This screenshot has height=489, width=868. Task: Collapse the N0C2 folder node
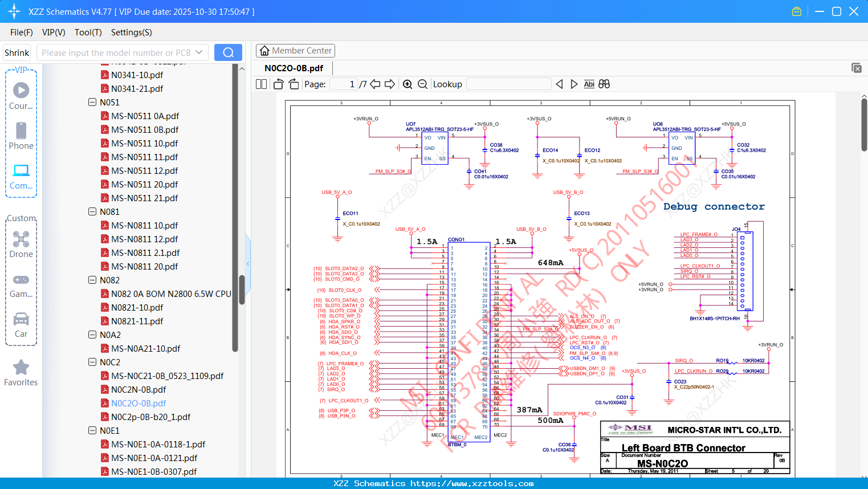click(x=92, y=362)
